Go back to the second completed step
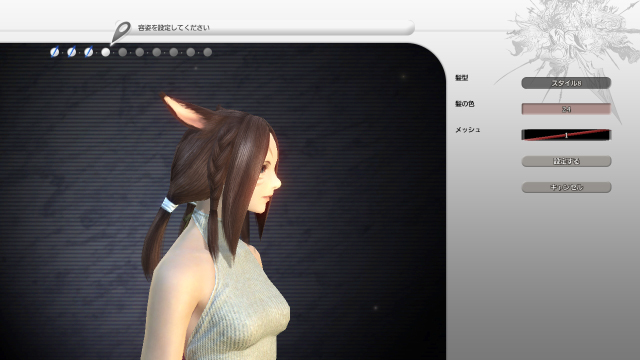The width and height of the screenshot is (640, 360). click(71, 52)
